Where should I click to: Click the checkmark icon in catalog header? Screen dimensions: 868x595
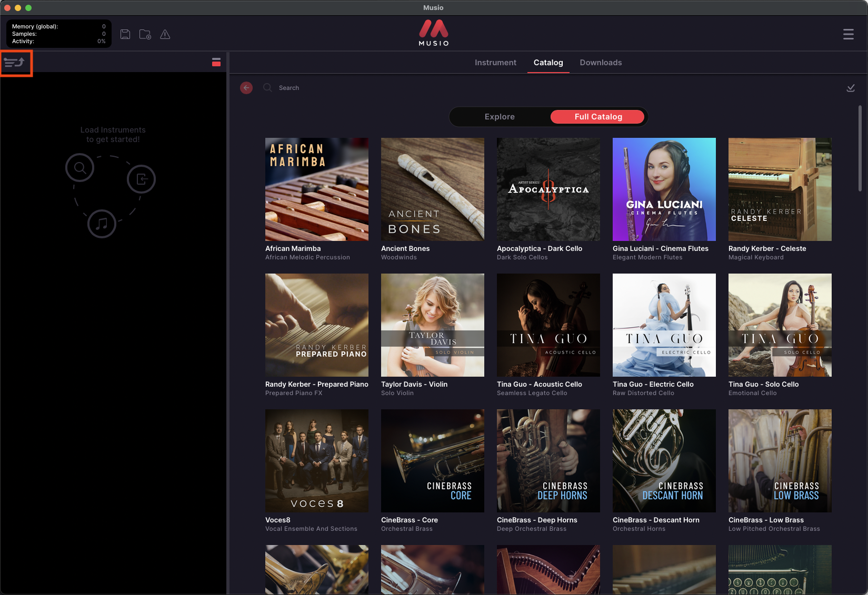point(851,88)
